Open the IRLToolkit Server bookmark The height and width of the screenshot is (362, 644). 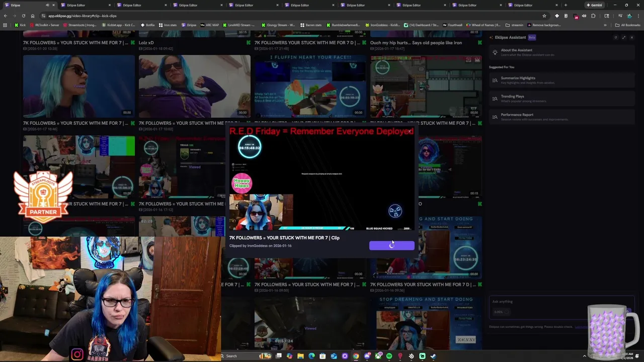tap(44, 25)
